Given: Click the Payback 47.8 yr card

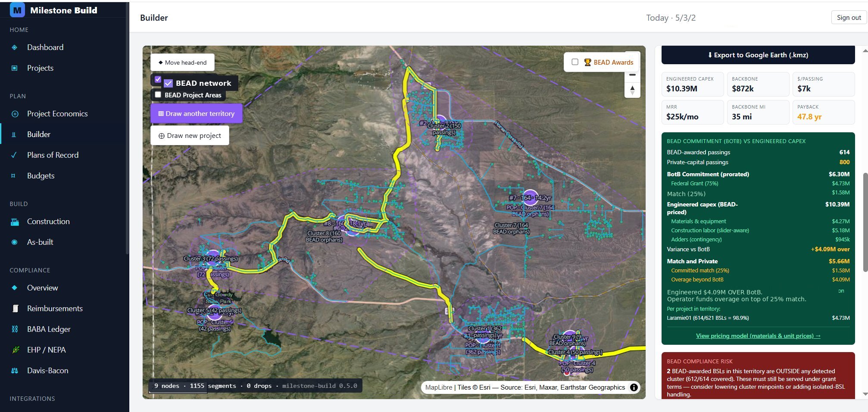Looking at the screenshot, I should [824, 112].
